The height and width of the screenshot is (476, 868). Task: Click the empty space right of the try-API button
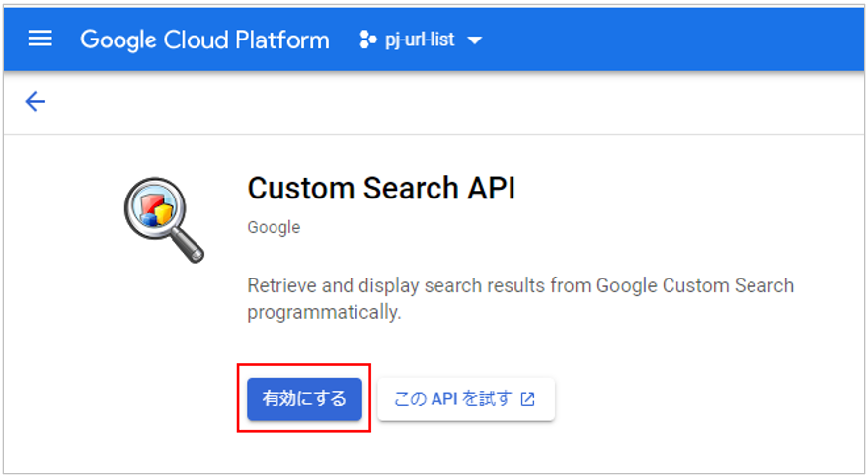(x=691, y=399)
